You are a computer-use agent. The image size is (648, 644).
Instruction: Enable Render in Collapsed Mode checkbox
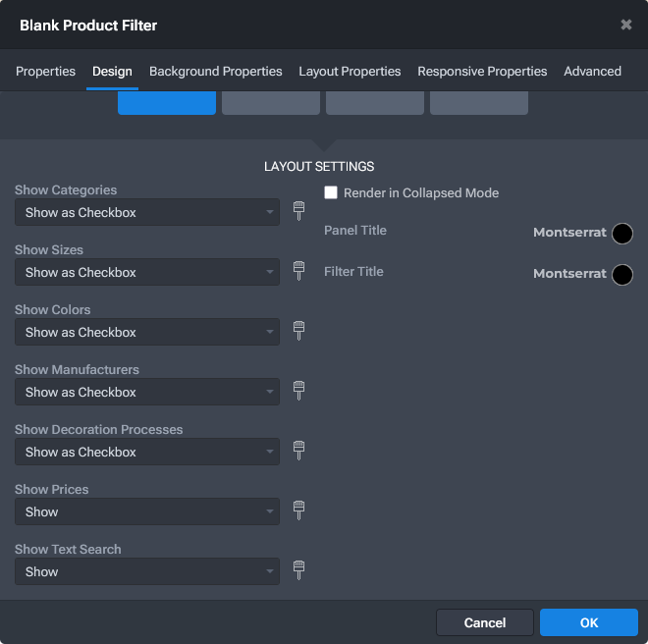click(x=331, y=192)
